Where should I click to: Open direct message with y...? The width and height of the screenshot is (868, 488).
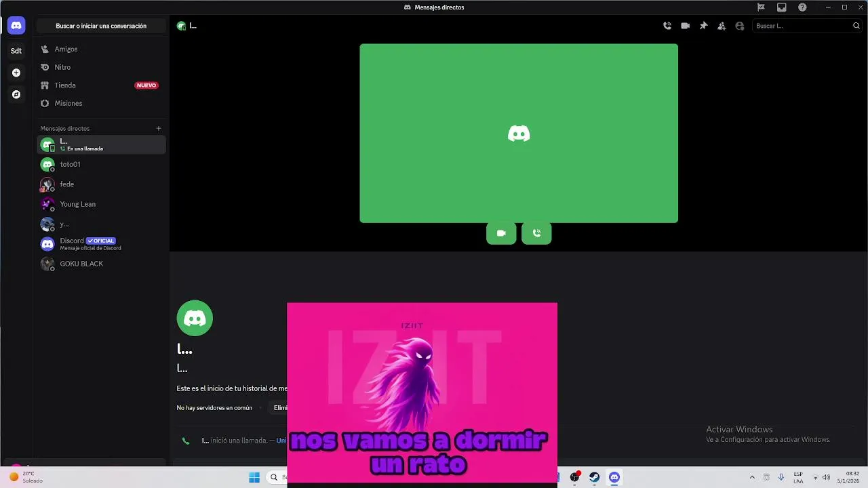pos(101,224)
